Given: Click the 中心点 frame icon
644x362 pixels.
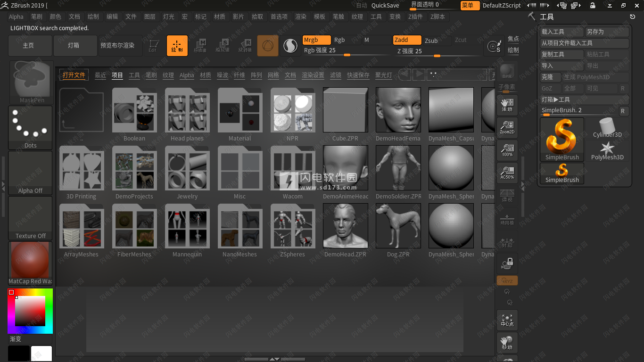Looking at the screenshot, I should click(x=507, y=320).
